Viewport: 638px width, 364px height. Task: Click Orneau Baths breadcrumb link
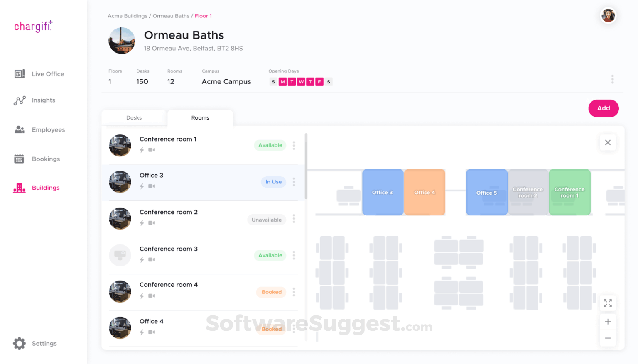click(x=171, y=16)
